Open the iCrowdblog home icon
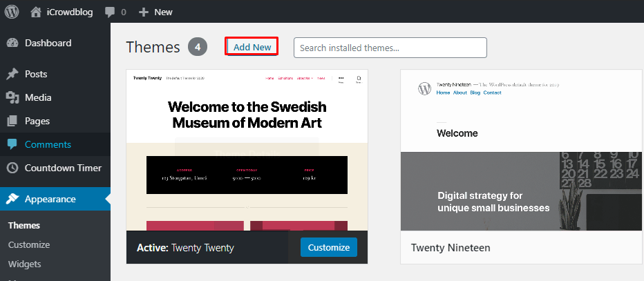Image resolution: width=644 pixels, height=281 pixels. coord(36,12)
